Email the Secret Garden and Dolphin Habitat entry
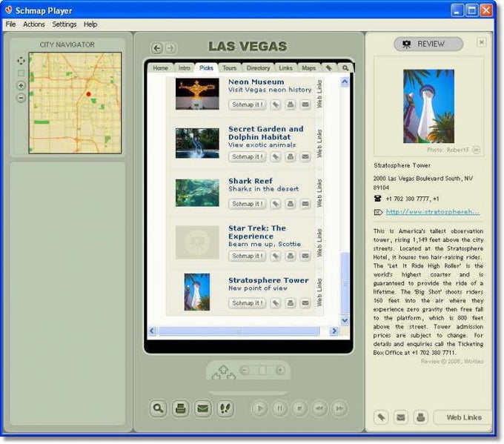This screenshot has width=504, height=444. coord(305,156)
